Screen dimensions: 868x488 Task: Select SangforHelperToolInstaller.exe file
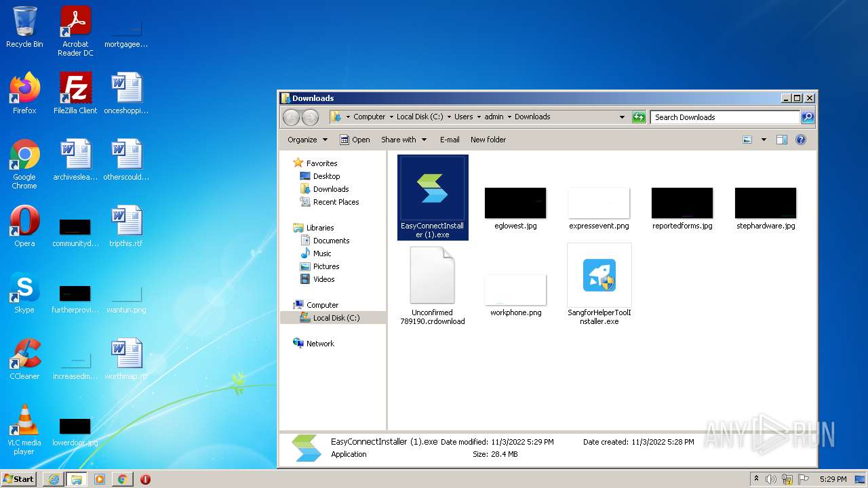tap(599, 285)
